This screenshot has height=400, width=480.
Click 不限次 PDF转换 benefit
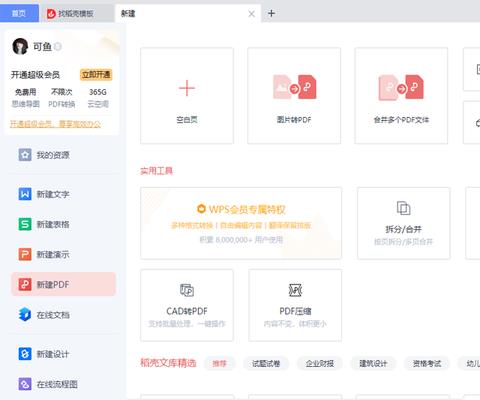tap(62, 98)
